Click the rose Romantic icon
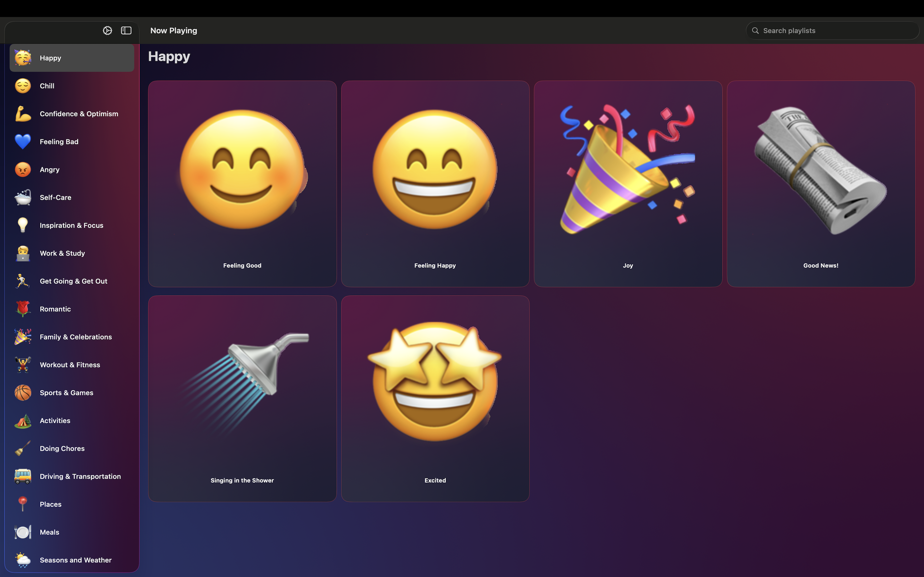The image size is (924, 577). click(x=23, y=309)
